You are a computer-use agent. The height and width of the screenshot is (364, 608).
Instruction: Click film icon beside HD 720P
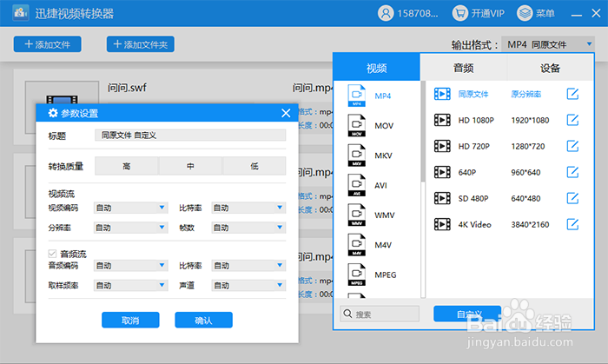coord(442,146)
